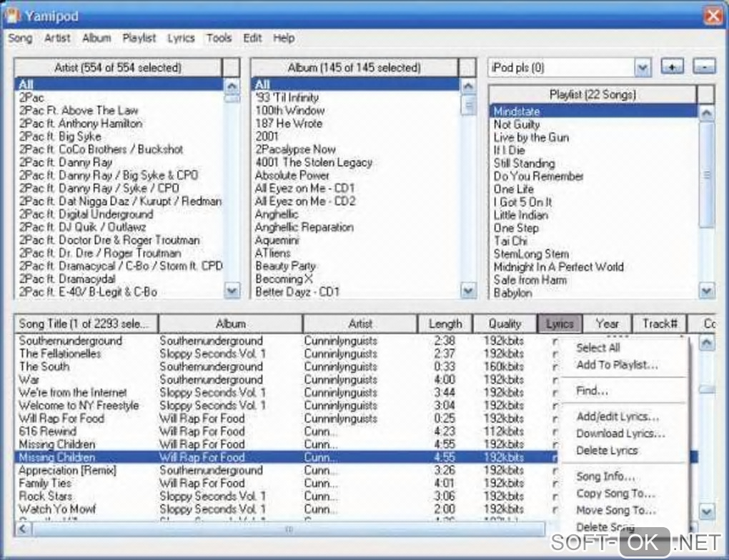The image size is (729, 560).
Task: Choose Copy Song To... in context menu
Action: pyautogui.click(x=615, y=493)
